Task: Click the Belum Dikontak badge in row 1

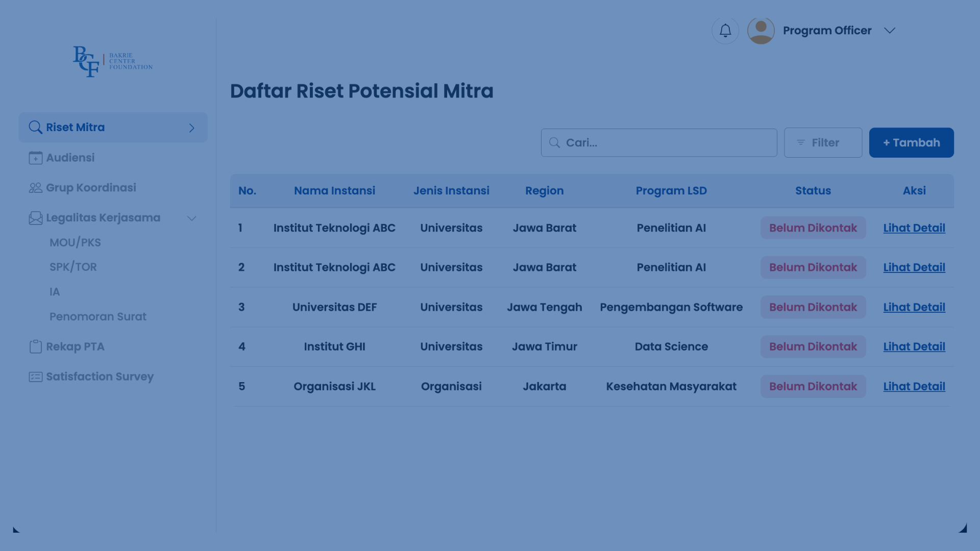Action: (813, 228)
